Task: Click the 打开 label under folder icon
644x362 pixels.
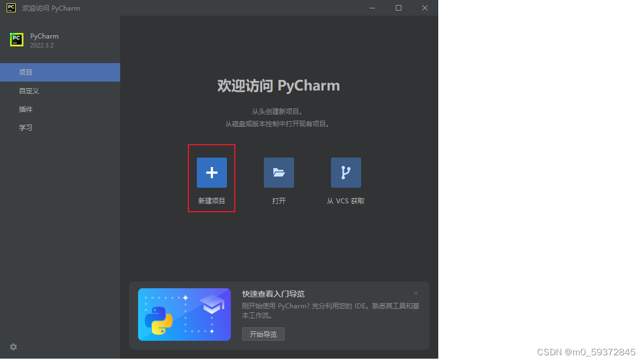Action: [x=278, y=201]
